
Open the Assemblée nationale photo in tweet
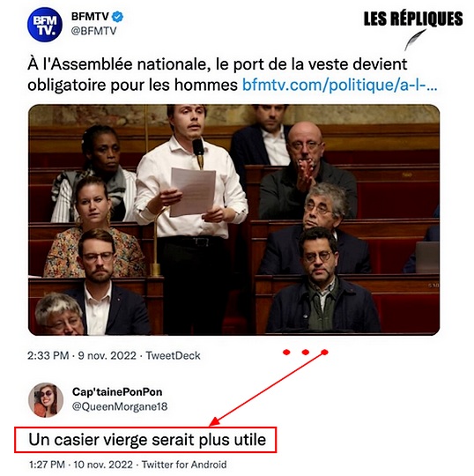tap(233, 219)
